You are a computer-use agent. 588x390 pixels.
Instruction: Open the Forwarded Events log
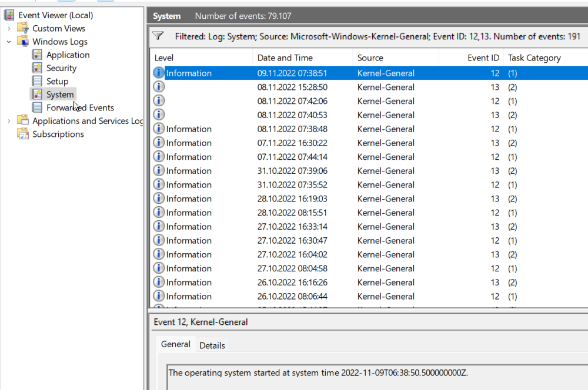pos(80,107)
